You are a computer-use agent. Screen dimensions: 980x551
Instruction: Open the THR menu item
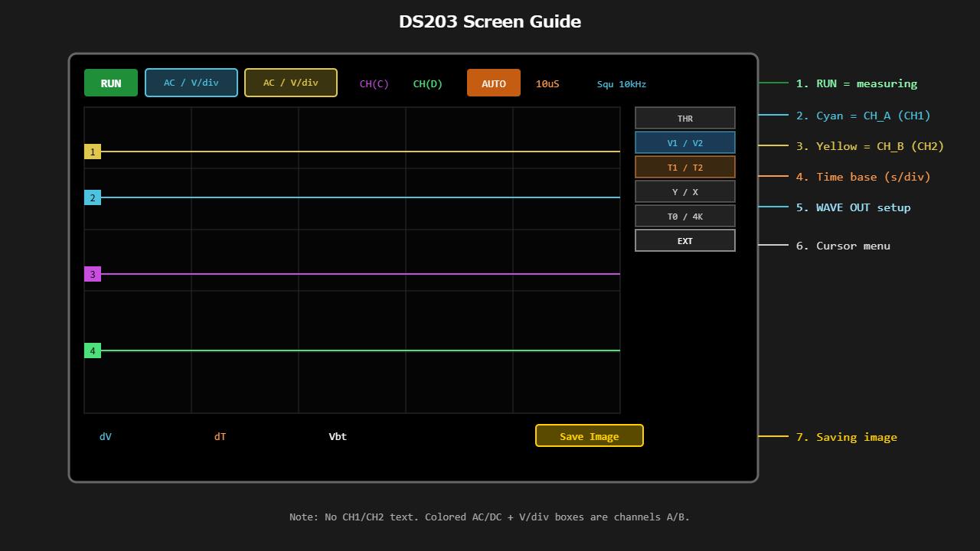[685, 118]
